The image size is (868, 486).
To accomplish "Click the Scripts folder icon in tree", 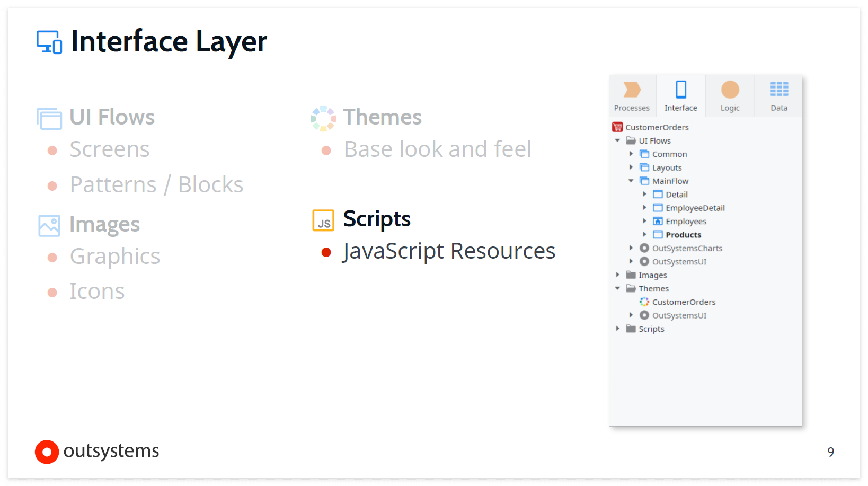I will click(x=631, y=329).
